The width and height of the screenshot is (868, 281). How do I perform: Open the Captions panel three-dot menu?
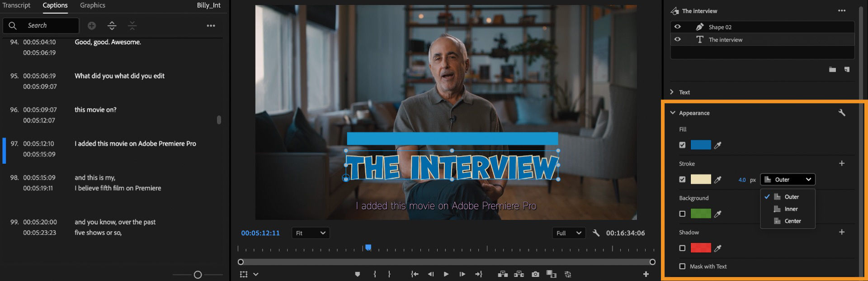[211, 26]
